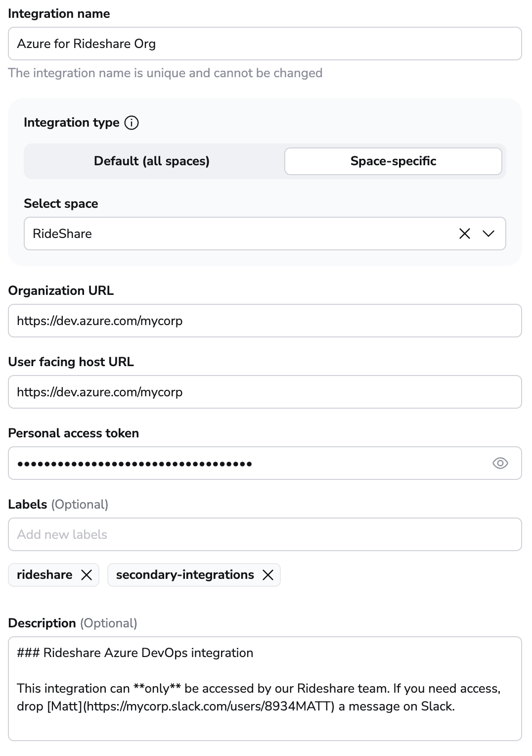
Task: Remove the rideshare label
Action: click(x=87, y=575)
